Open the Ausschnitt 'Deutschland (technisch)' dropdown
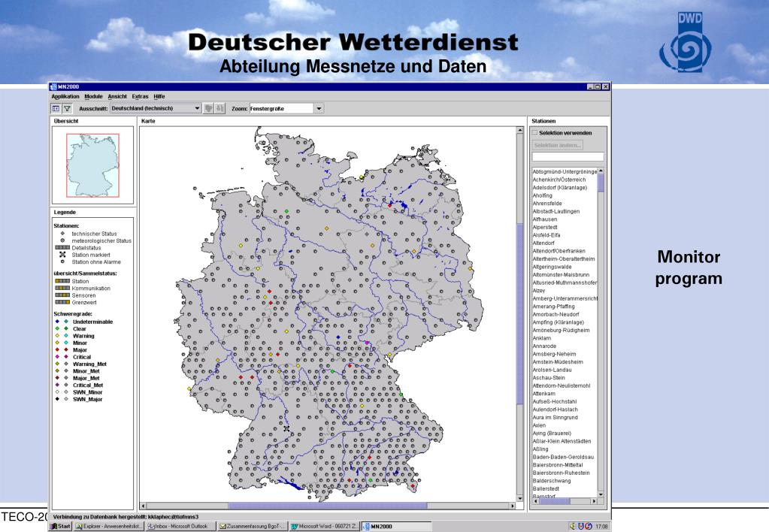The height and width of the screenshot is (532, 769). click(x=156, y=108)
